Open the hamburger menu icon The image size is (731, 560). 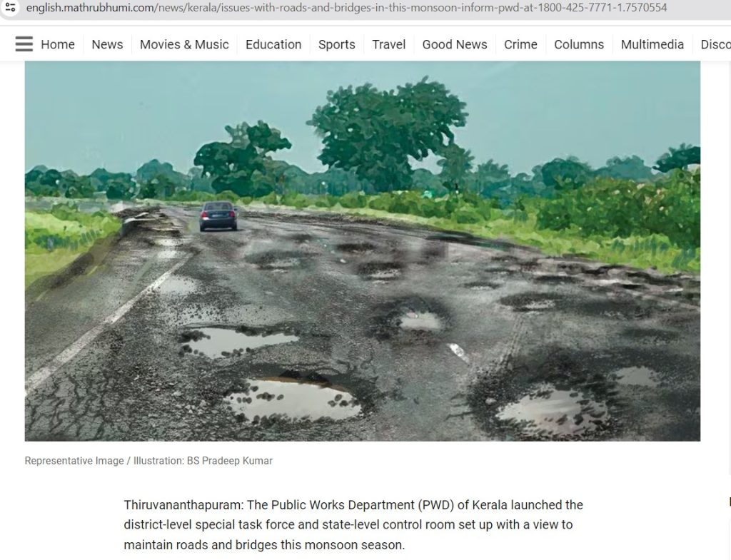pyautogui.click(x=24, y=44)
